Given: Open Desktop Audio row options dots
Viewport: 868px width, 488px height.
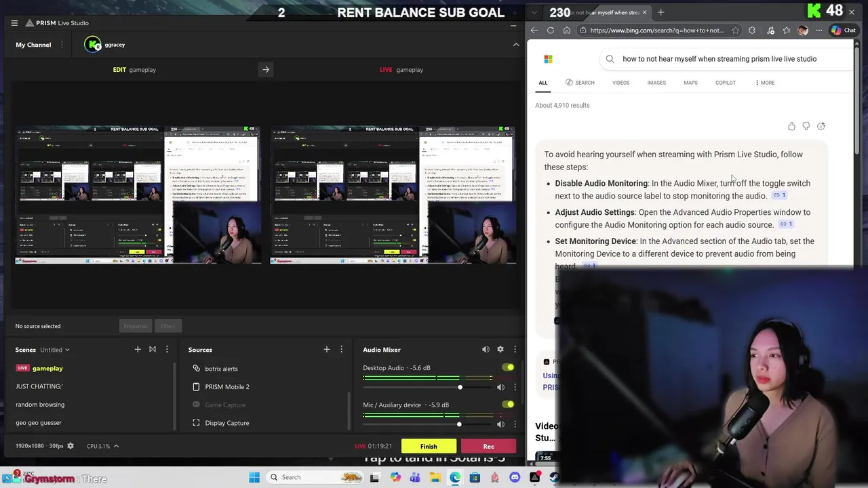Looking at the screenshot, I should pyautogui.click(x=515, y=387).
